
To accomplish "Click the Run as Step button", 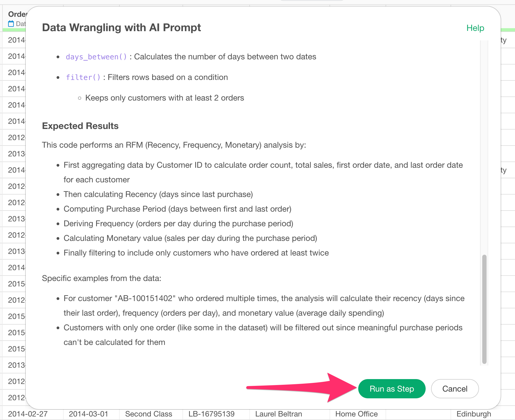I will click(392, 389).
